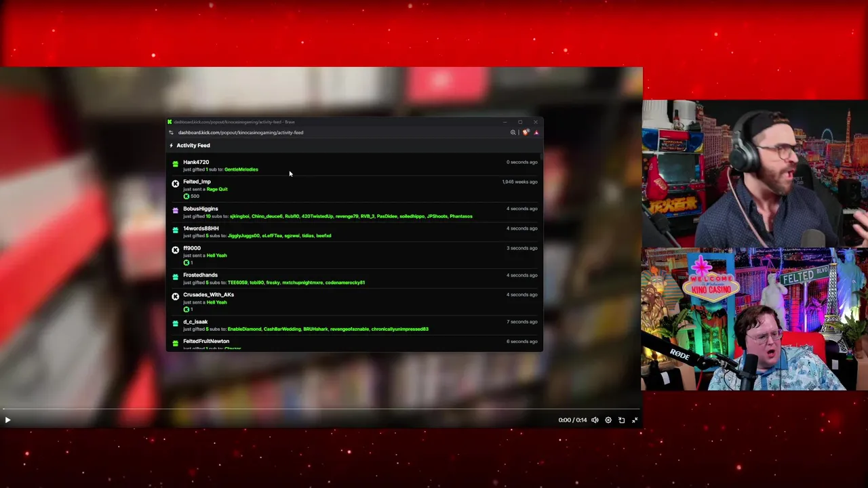
Task: Click the top webcam with headphones streamer
Action: [x=755, y=174]
